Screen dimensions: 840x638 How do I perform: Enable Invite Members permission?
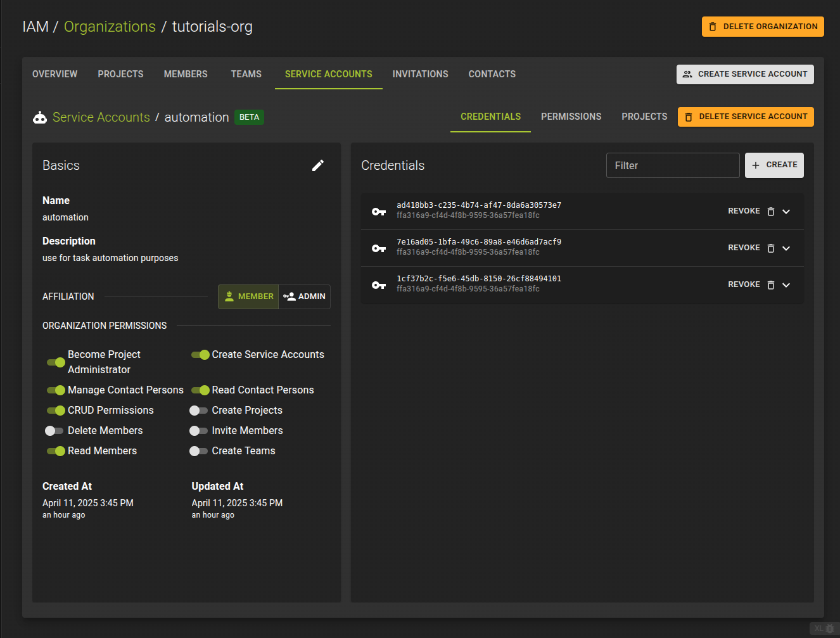click(x=199, y=431)
